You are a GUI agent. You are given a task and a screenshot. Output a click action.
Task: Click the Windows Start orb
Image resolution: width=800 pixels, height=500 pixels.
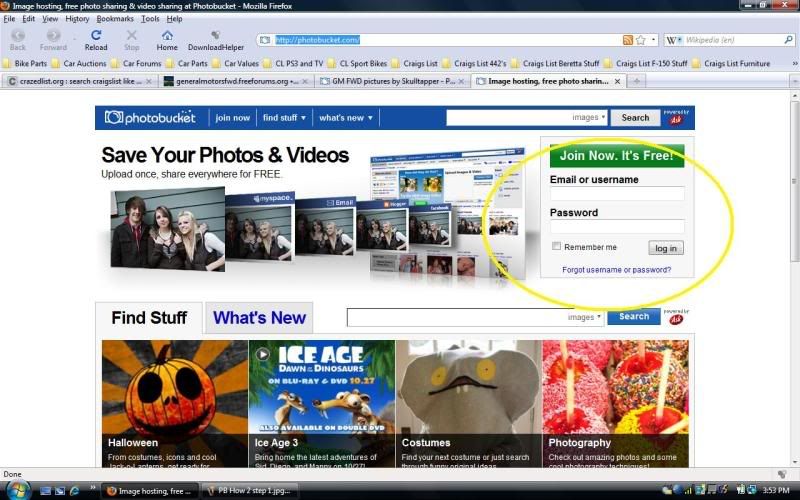[17, 490]
